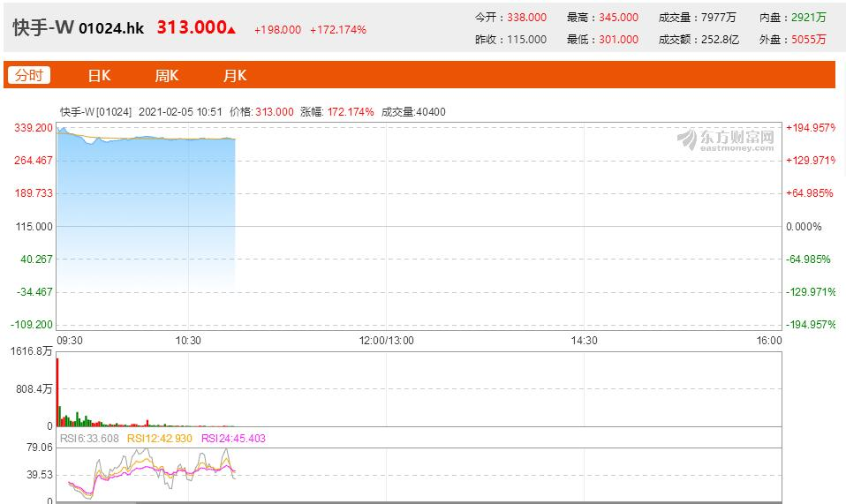Select the orange RSI12 indicator label
This screenshot has height=504, width=846.
(x=159, y=438)
